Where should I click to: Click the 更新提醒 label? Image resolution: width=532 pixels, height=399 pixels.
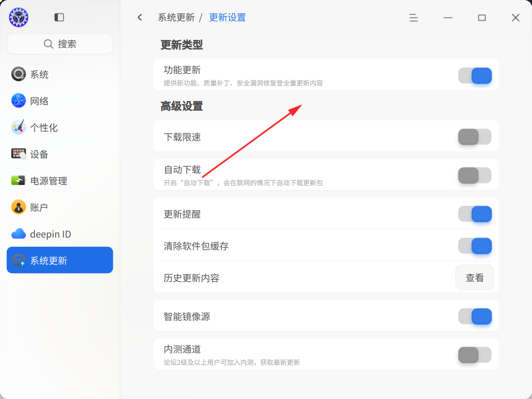coord(182,214)
